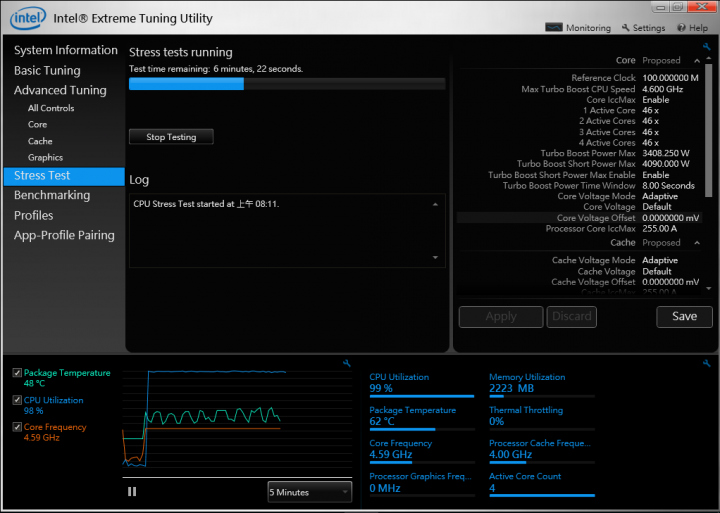Open Basic Tuning page
Image resolution: width=720 pixels, height=513 pixels.
[47, 70]
